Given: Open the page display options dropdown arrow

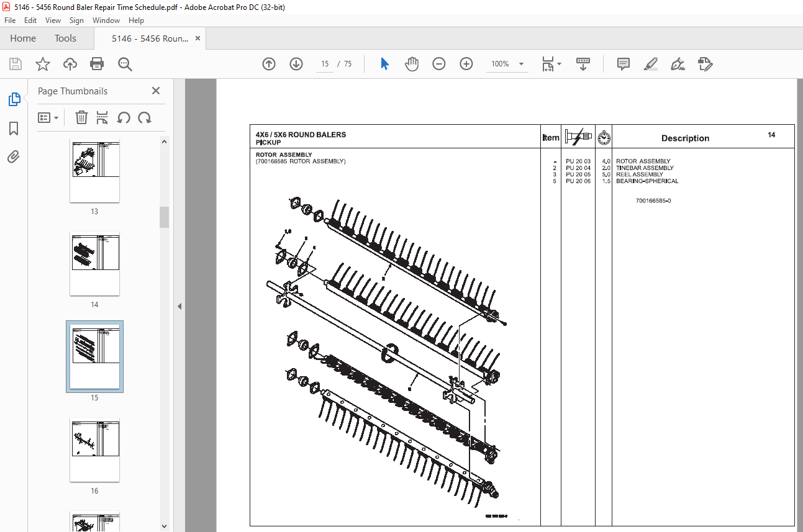Looking at the screenshot, I should (x=560, y=64).
